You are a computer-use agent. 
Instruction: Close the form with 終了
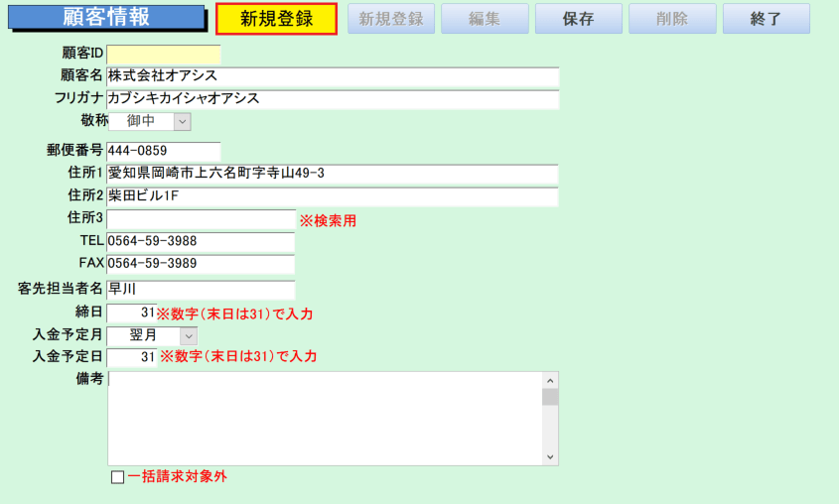point(767,19)
